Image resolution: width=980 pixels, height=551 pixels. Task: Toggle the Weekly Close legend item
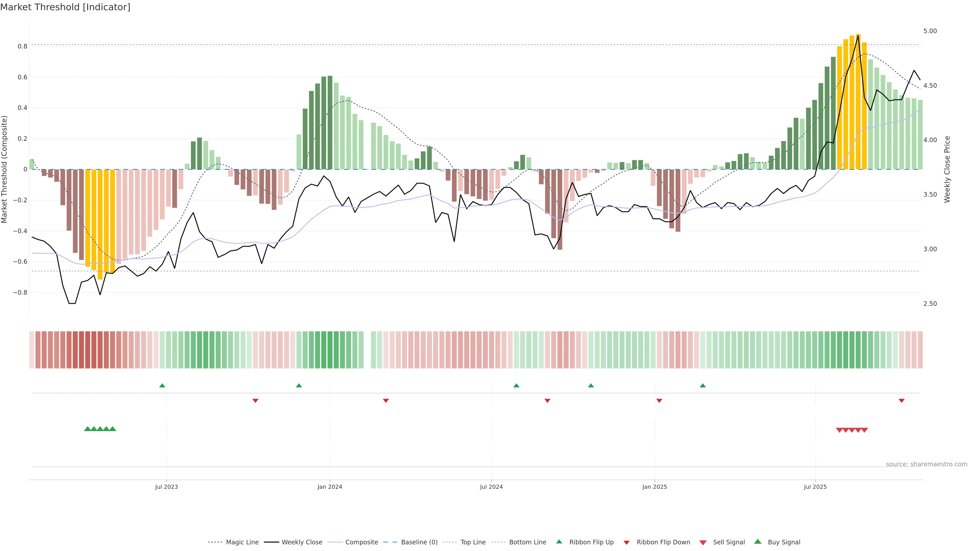click(x=302, y=542)
